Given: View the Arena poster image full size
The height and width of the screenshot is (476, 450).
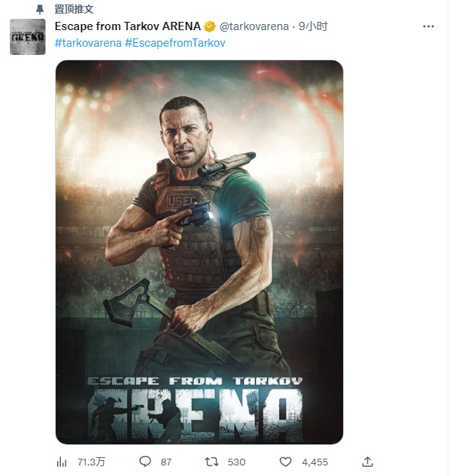Looking at the screenshot, I should point(199,252).
